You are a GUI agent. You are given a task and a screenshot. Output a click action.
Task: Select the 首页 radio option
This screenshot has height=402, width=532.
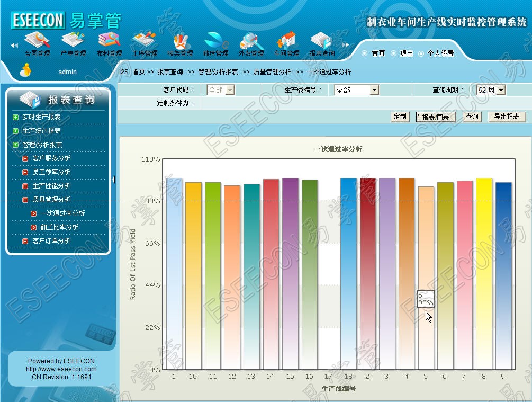tap(365, 53)
